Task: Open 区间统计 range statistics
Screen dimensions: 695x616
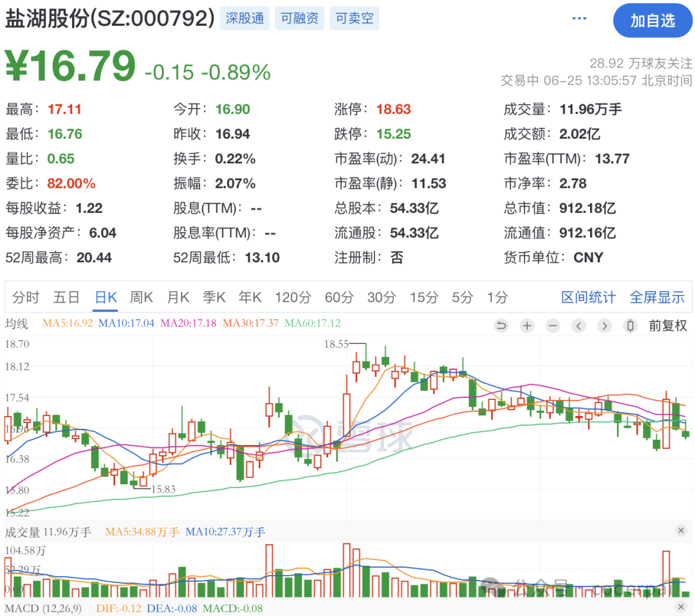Action: (x=588, y=297)
